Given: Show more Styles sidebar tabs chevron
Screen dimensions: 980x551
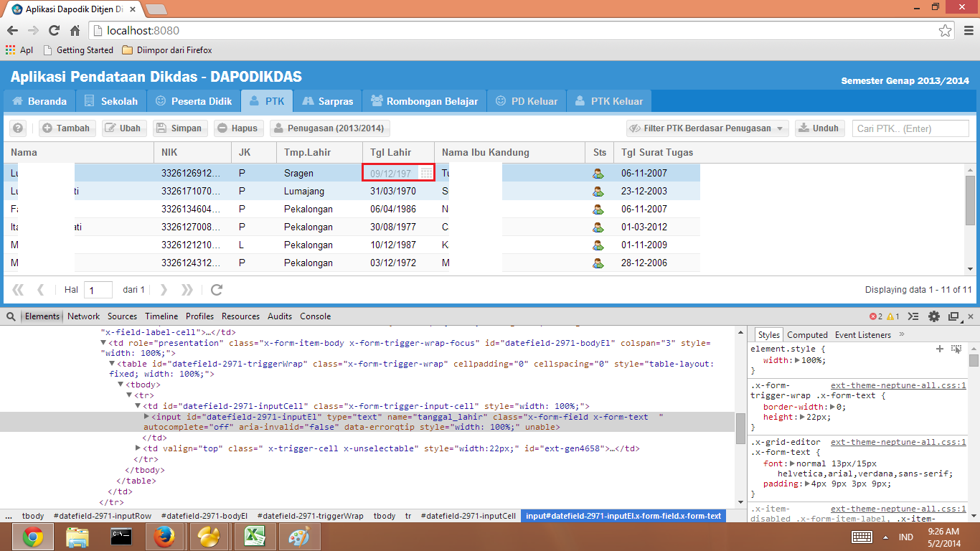Looking at the screenshot, I should 902,334.
